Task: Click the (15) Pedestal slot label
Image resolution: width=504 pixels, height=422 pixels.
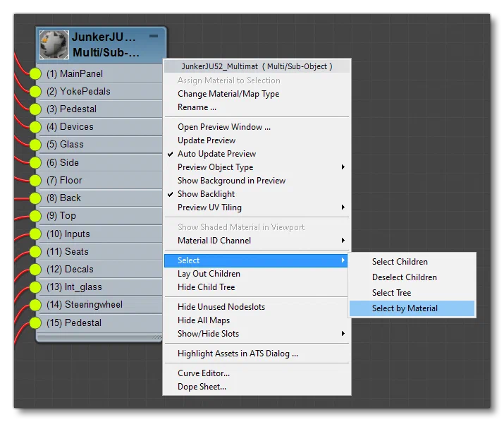Action: [74, 323]
